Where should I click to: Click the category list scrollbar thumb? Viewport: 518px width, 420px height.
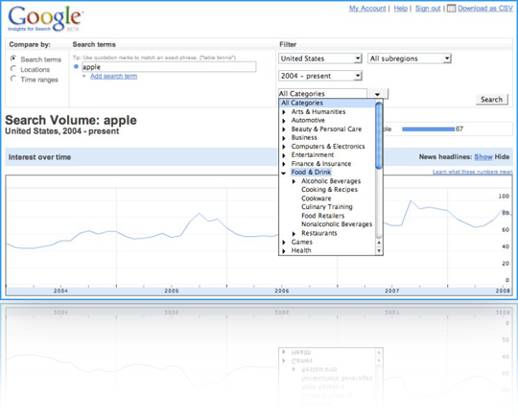pyautogui.click(x=379, y=136)
